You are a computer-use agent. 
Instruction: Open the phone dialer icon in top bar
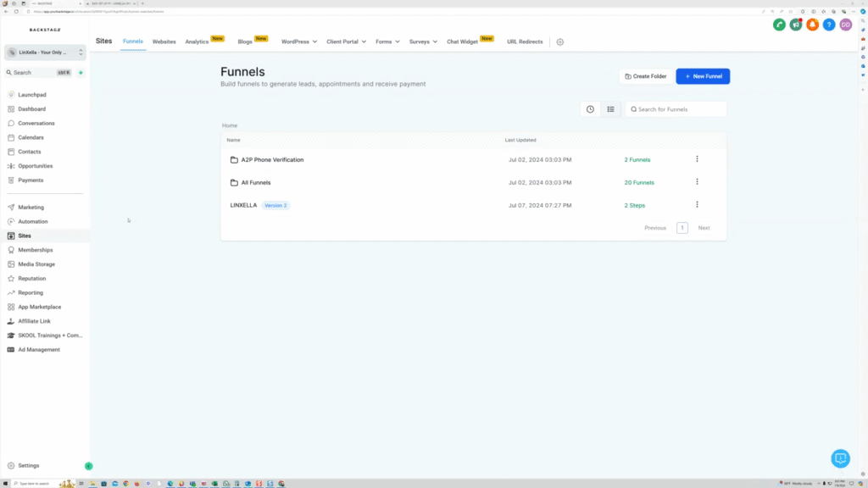(779, 25)
